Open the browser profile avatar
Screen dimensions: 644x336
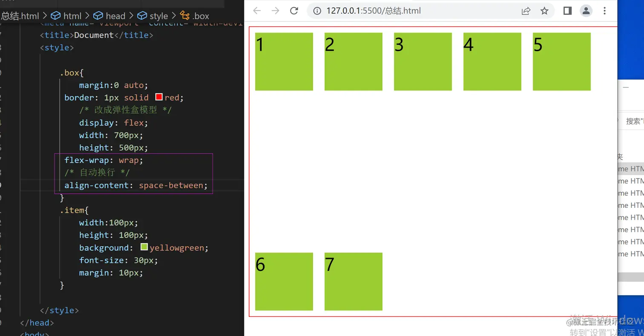point(586,11)
